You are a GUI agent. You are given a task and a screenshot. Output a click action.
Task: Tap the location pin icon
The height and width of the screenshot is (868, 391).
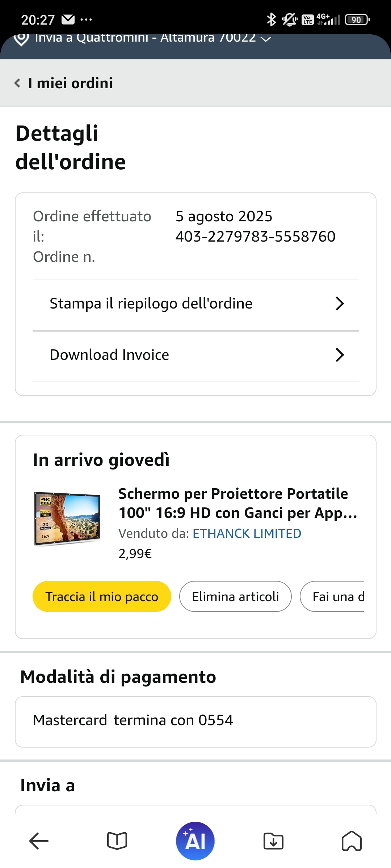click(x=21, y=39)
